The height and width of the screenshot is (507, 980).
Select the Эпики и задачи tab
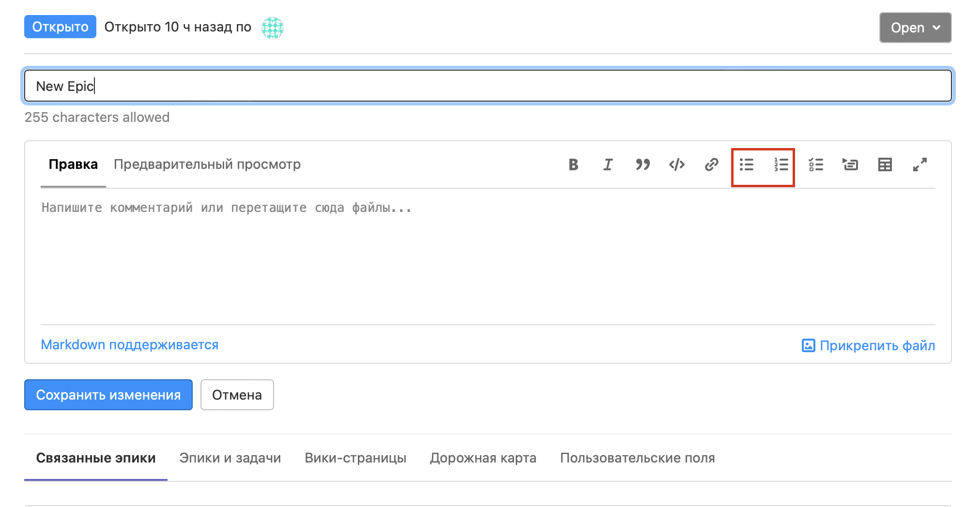(x=230, y=458)
